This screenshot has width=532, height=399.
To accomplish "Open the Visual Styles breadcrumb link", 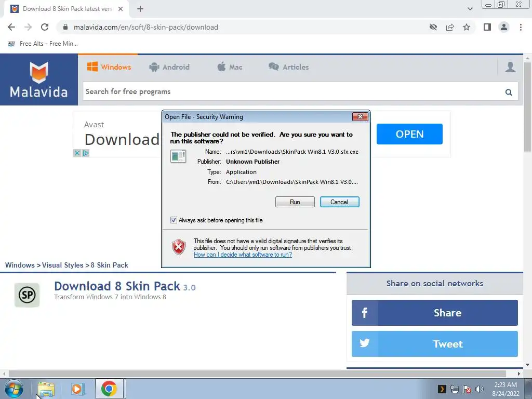I will [63, 265].
